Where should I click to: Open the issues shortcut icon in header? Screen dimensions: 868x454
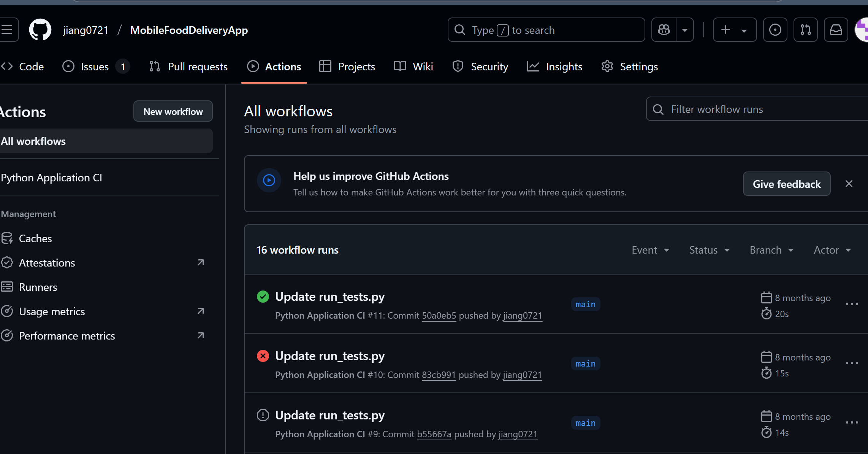pyautogui.click(x=775, y=30)
